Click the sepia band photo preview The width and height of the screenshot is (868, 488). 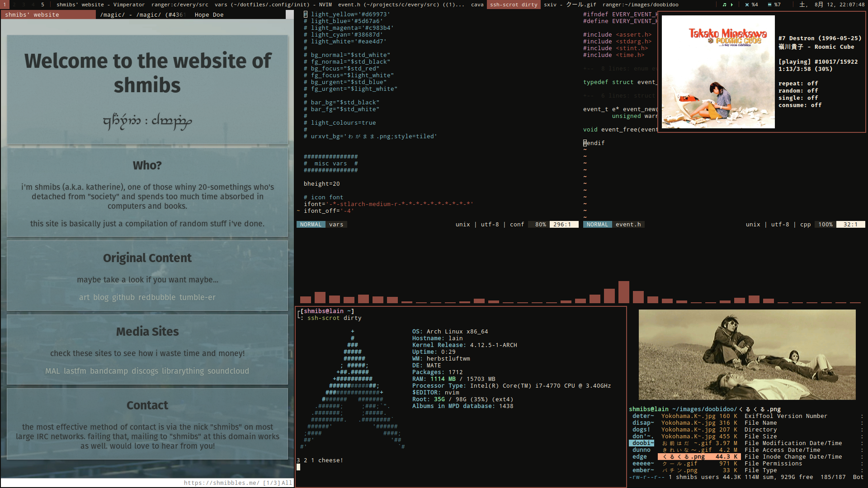[747, 355]
